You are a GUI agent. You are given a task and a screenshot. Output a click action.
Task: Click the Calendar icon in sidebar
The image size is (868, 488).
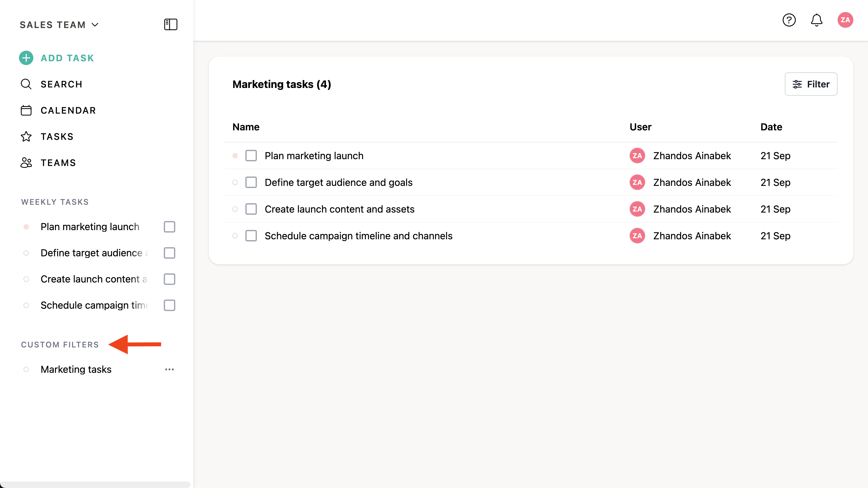point(26,110)
